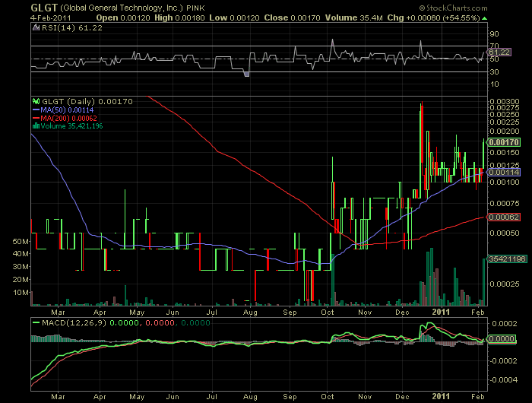Viewport: 532px width, 403px height.
Task: Click the MACD(12,26,9) legend label
Action: (74, 322)
